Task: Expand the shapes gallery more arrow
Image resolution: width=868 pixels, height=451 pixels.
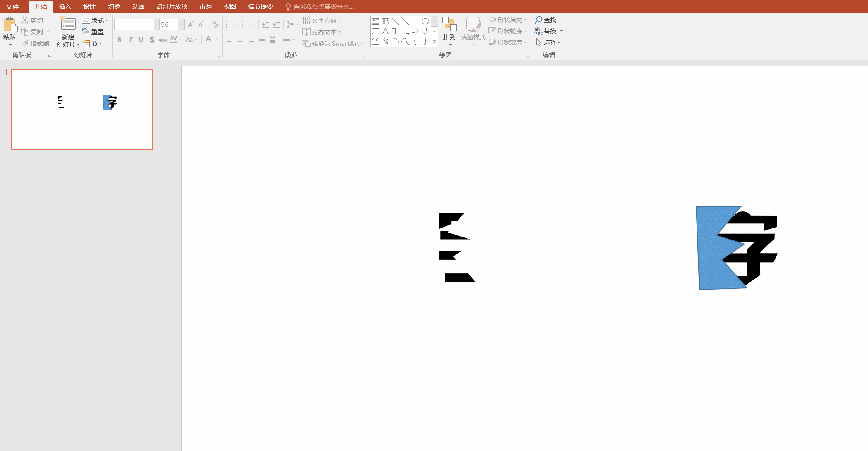Action: tap(434, 42)
